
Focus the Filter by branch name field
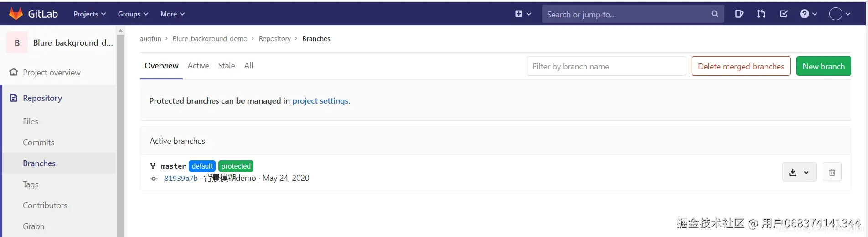pyautogui.click(x=606, y=66)
